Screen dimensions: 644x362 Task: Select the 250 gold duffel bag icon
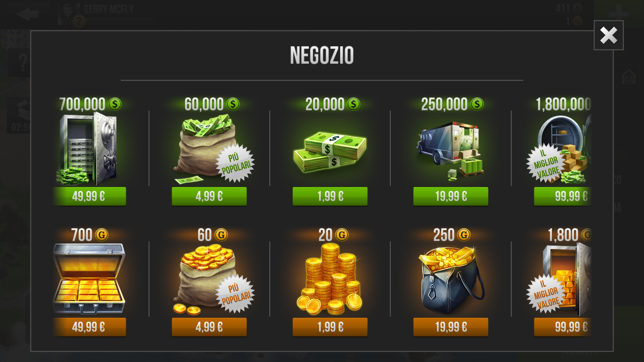pos(451,280)
